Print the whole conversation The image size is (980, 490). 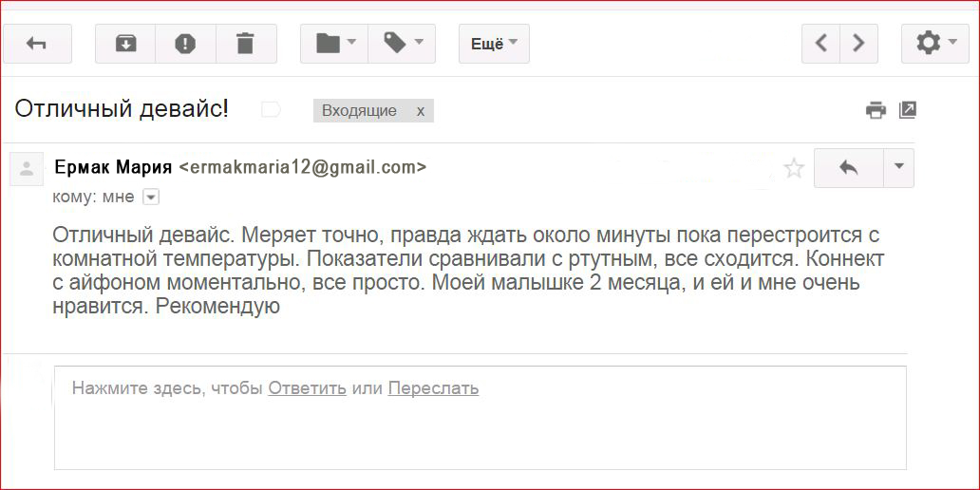[876, 110]
